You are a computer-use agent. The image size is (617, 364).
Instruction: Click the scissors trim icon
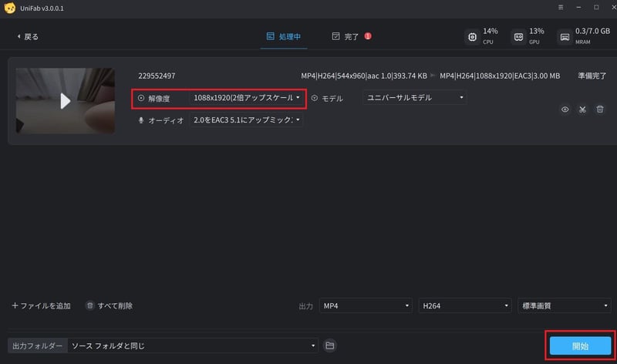click(x=582, y=110)
